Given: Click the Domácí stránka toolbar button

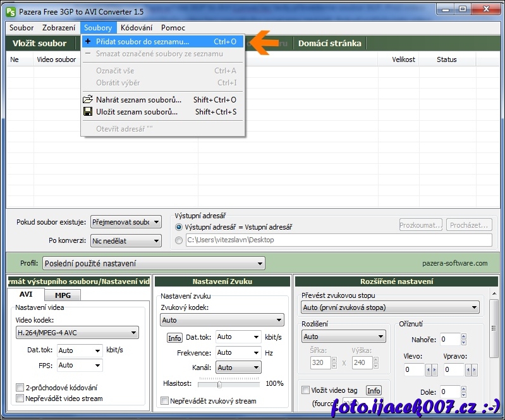Looking at the screenshot, I should pos(329,43).
